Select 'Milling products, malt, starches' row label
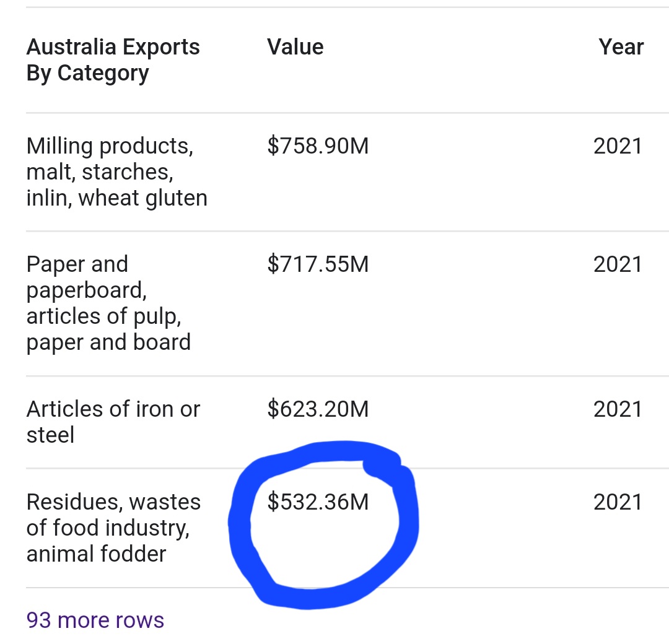Image resolution: width=669 pixels, height=644 pixels. pyautogui.click(x=117, y=172)
